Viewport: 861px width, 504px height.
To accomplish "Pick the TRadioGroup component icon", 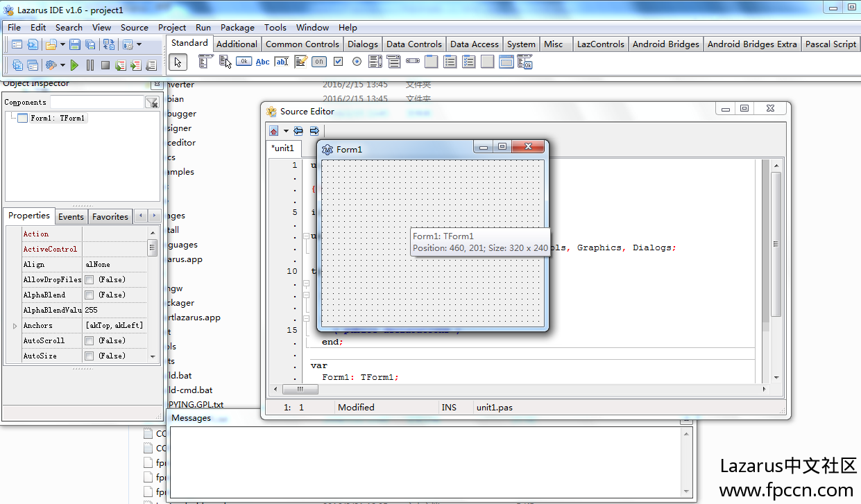I will pos(450,62).
